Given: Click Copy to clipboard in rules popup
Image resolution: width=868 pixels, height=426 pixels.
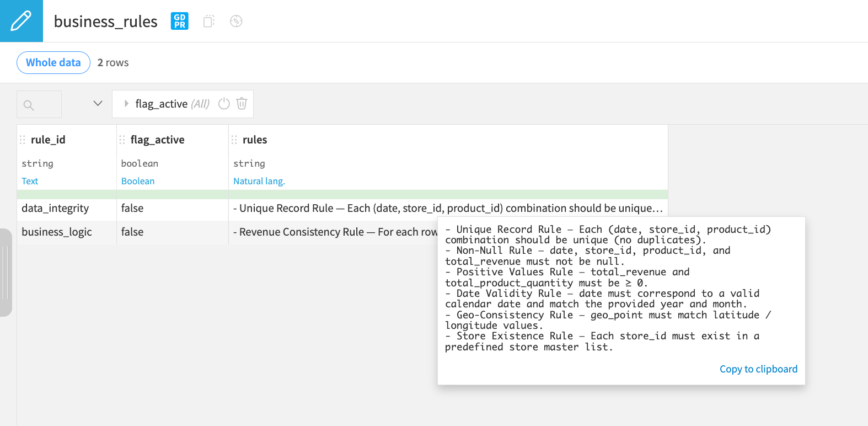Looking at the screenshot, I should [x=758, y=369].
